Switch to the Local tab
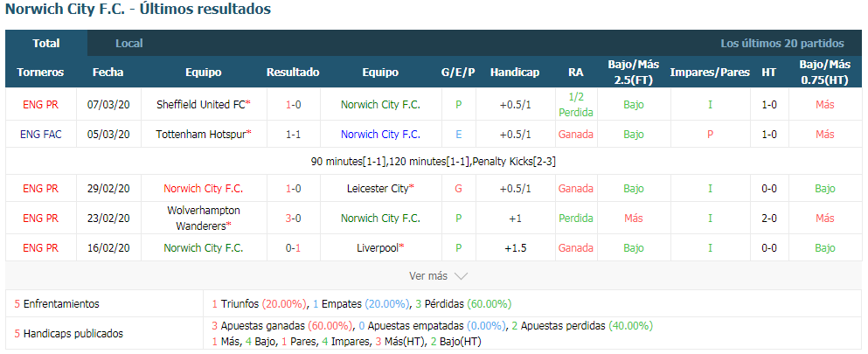This screenshot has height=354, width=868. pos(129,43)
